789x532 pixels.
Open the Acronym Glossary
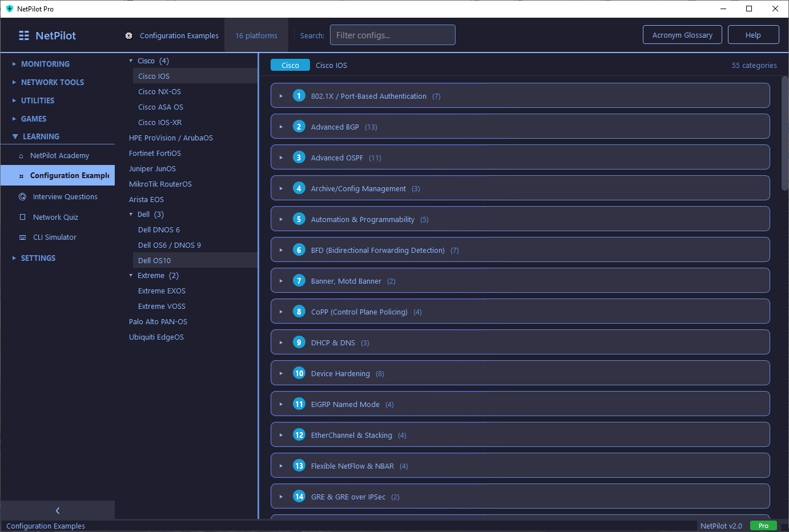[x=682, y=35]
